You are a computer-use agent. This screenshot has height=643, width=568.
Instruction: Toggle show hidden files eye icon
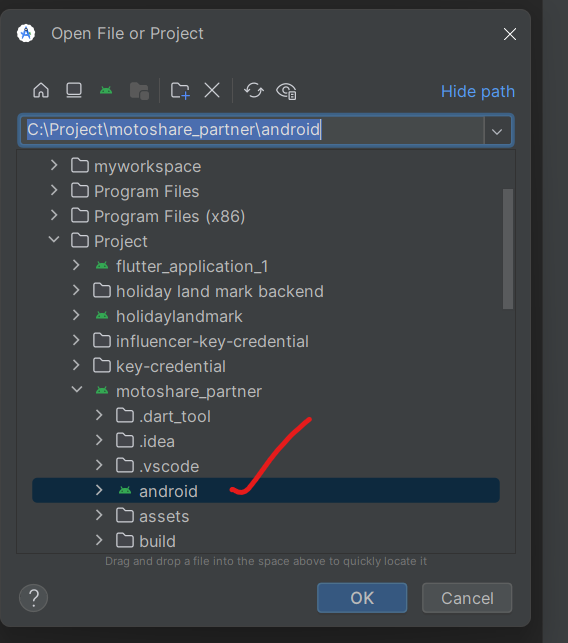(287, 91)
